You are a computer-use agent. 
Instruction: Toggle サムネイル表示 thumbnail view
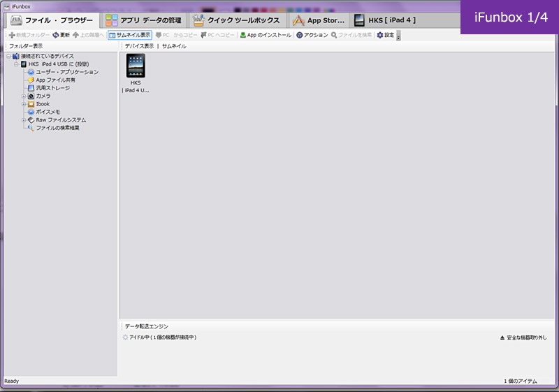coord(130,35)
